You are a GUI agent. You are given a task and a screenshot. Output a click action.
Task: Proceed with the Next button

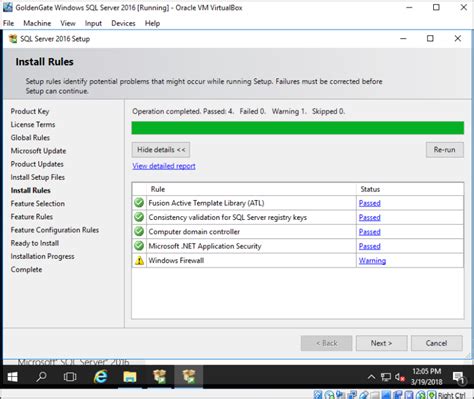[381, 343]
